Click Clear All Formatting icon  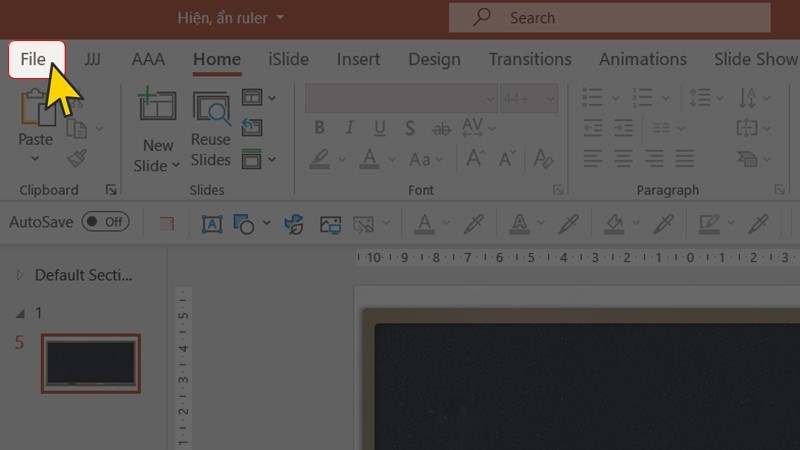click(x=543, y=159)
